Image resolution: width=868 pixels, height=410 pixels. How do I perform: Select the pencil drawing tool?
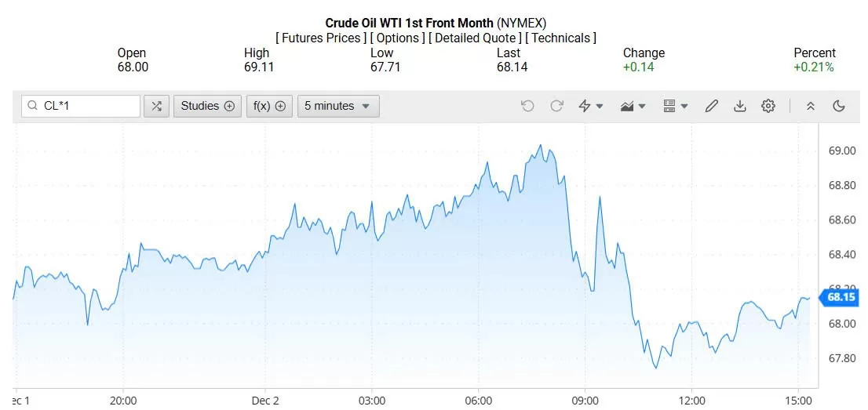point(712,106)
